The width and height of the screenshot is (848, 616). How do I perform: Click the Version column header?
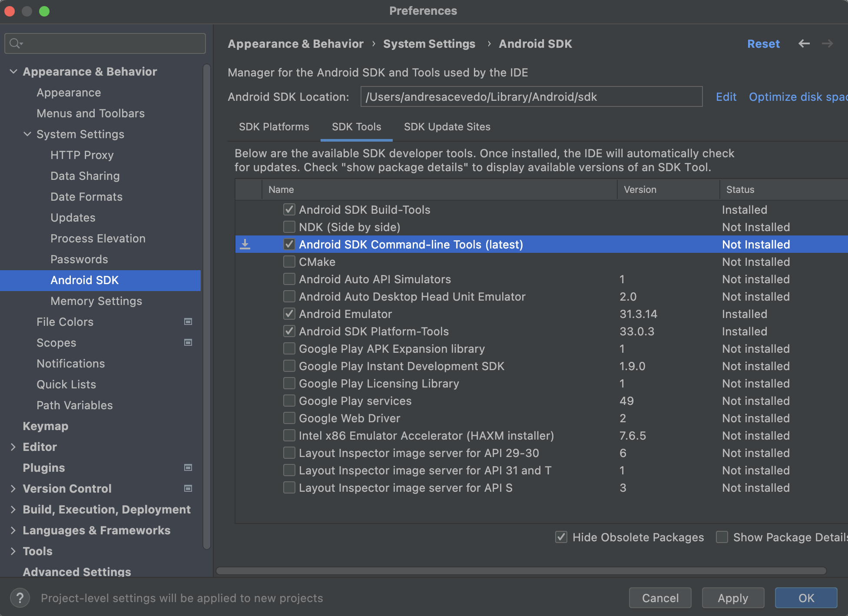pos(668,189)
